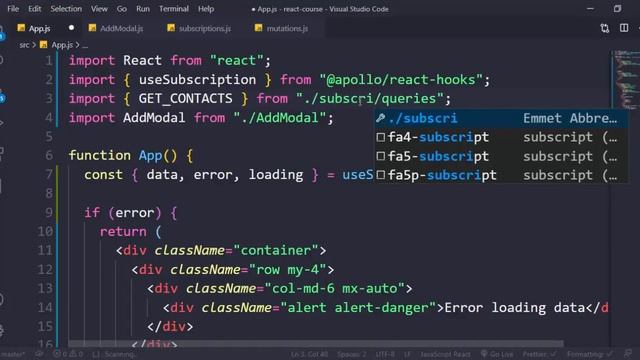Viewport: 640px width, 360px height.
Task: Click line number 6 in gutter
Action: [49, 156]
